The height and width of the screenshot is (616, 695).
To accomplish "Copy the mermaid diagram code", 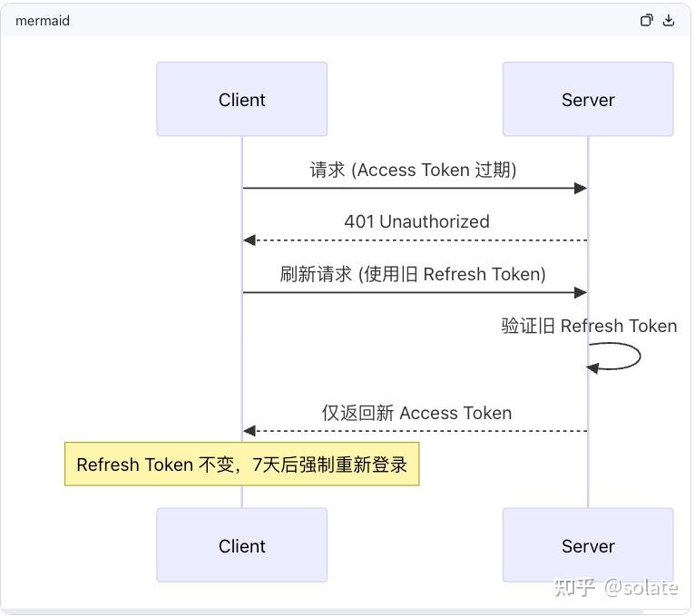I will point(647,20).
